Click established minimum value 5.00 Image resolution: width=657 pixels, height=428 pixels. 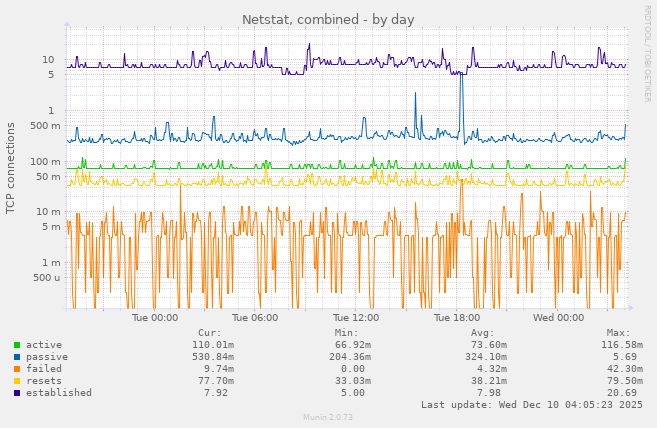click(x=352, y=393)
